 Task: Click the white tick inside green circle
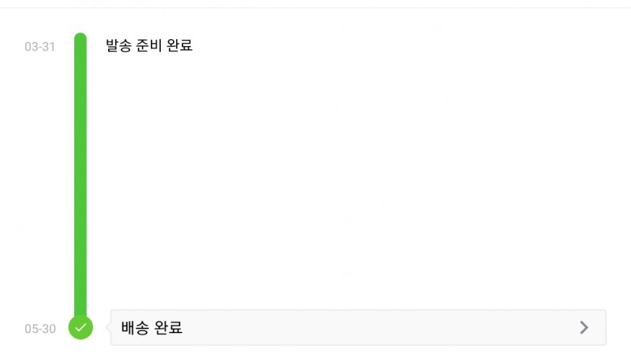pyautogui.click(x=81, y=327)
